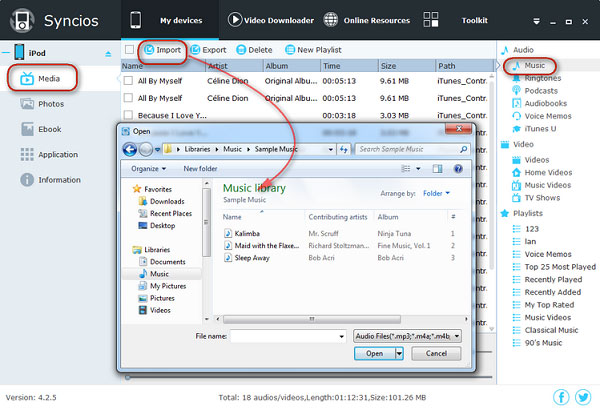
Task: Click the navigation pane vertical scrollbar
Action: click(207, 222)
